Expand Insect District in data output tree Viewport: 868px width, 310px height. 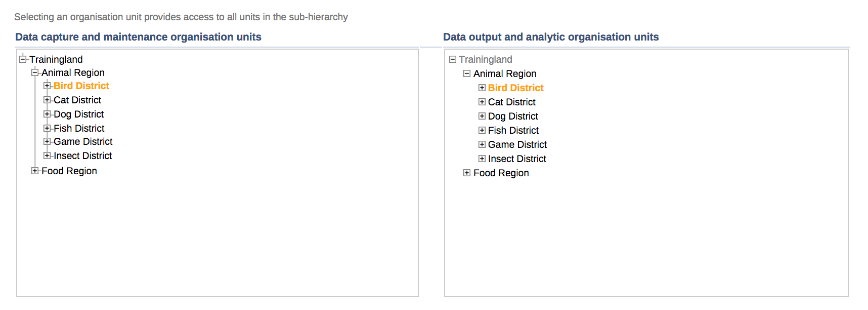click(x=482, y=159)
